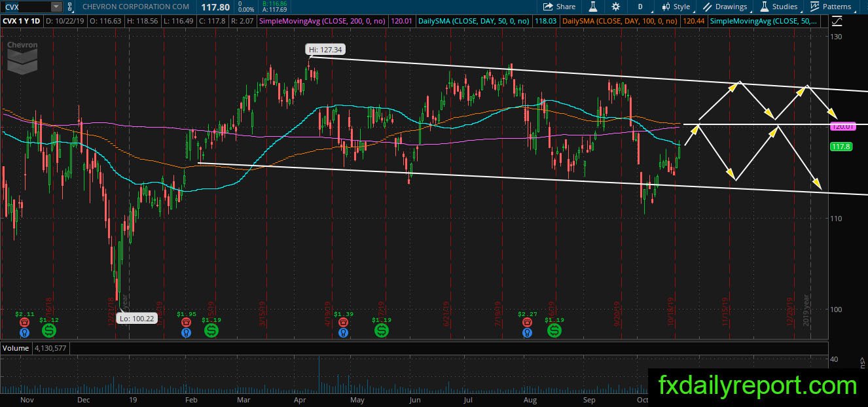Image resolution: width=868 pixels, height=407 pixels.
Task: Click the R: 2.07 range value
Action: point(242,21)
